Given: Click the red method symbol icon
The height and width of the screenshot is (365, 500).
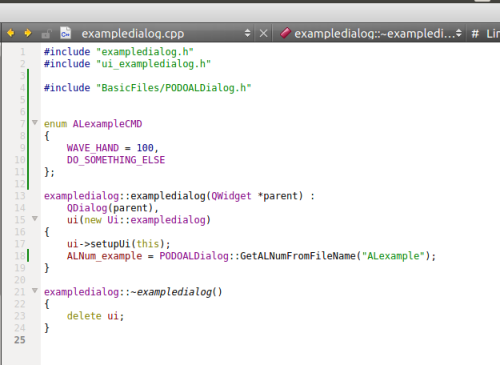Looking at the screenshot, I should [285, 33].
